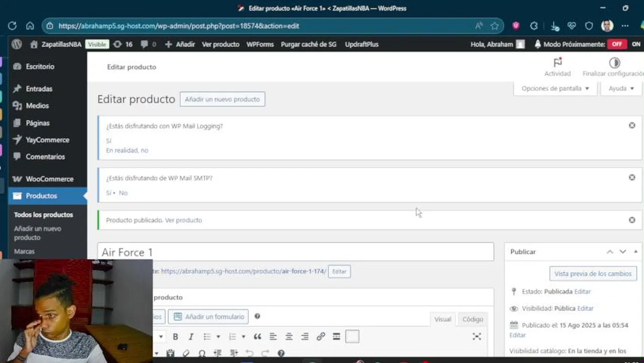Align text right in editor
The image size is (644, 363).
tap(305, 336)
